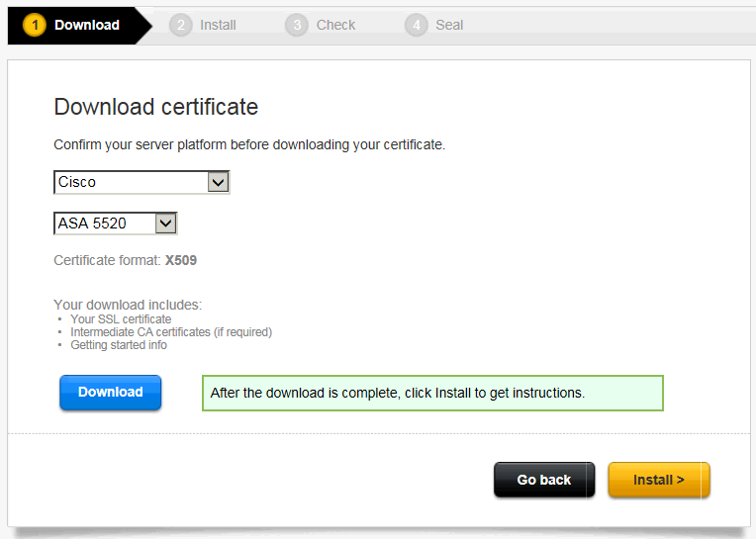Click the black Go back button
Screen dimensions: 756x539
click(544, 480)
